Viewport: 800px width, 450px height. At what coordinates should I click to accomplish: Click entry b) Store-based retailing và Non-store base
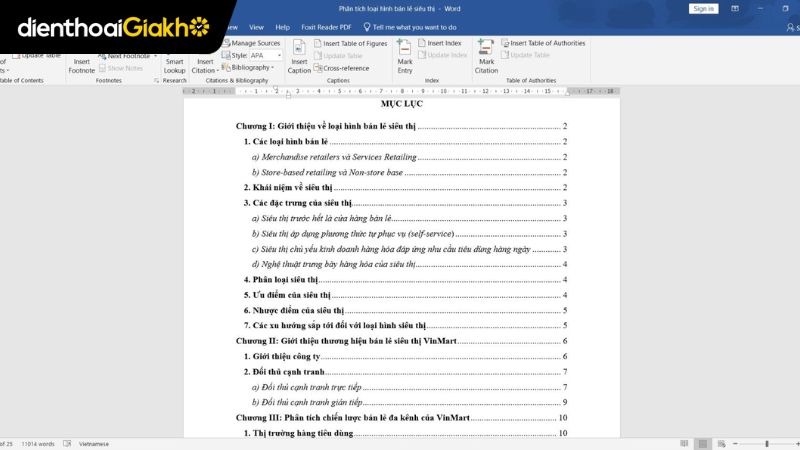410,172
